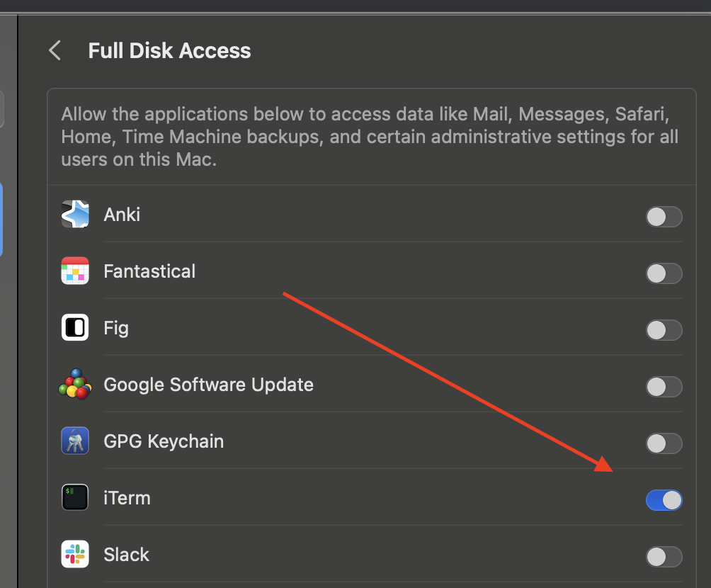Click the description text about Mail, Messages, Safari
Viewport: 711px width, 588px height.
[x=370, y=137]
